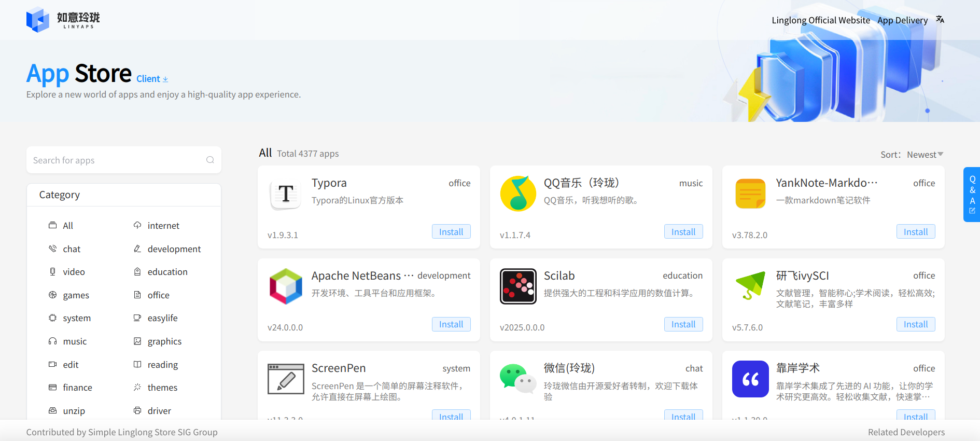Open the App Delivery link
980x441 pixels.
point(902,20)
